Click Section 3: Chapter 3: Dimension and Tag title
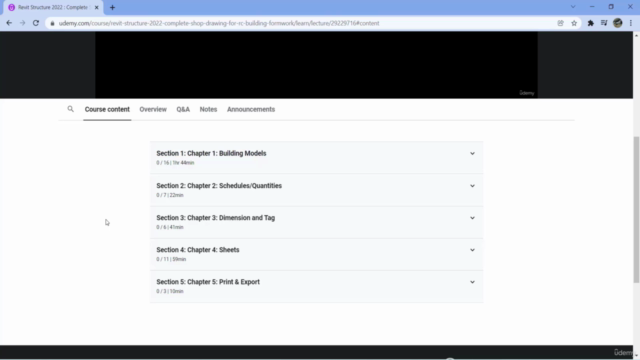 click(x=216, y=218)
